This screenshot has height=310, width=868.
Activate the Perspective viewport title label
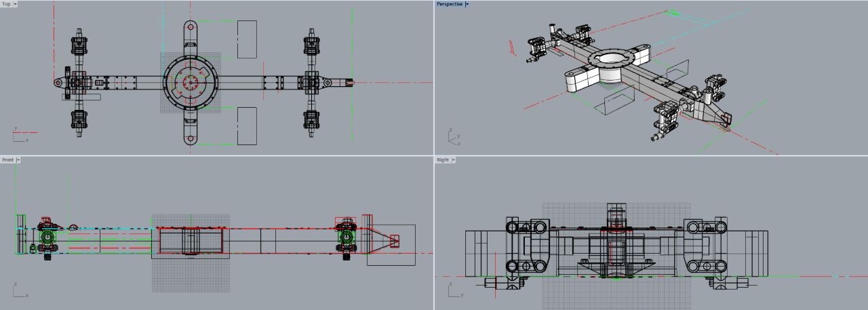(x=450, y=4)
